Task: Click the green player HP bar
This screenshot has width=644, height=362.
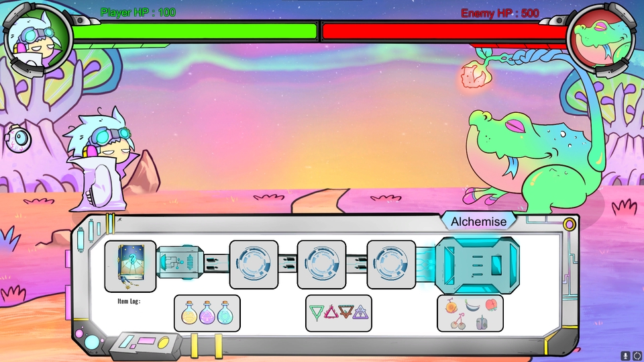Action: tap(195, 32)
